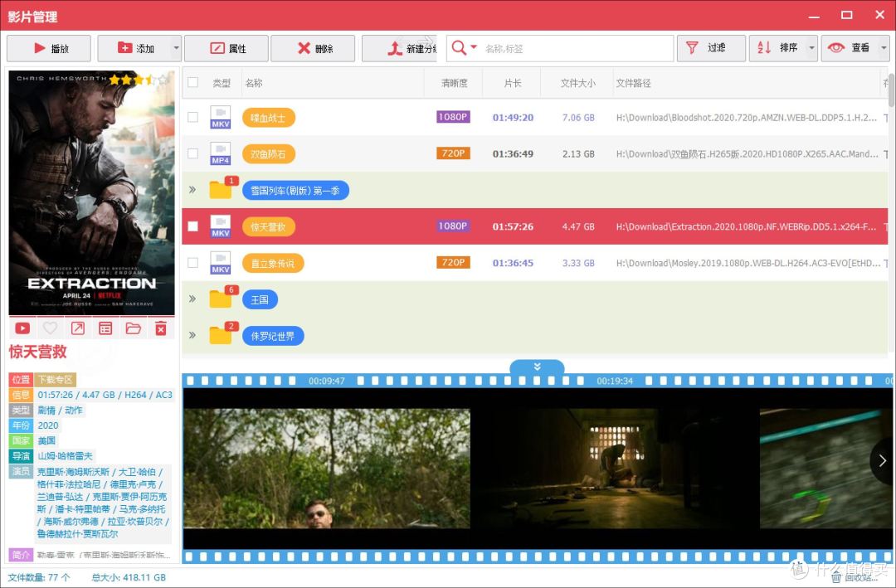Click the open-external arrow icon under poster

click(78, 328)
